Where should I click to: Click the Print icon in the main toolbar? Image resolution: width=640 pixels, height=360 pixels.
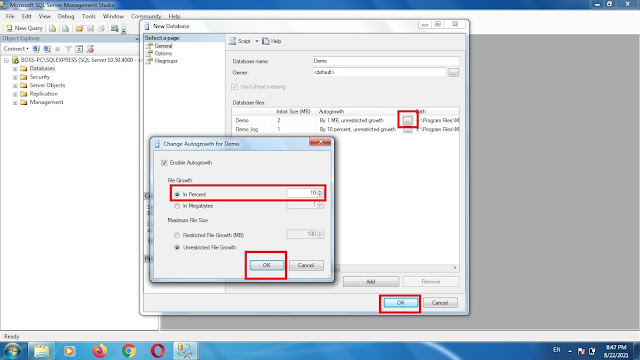pyautogui.click(x=101, y=28)
